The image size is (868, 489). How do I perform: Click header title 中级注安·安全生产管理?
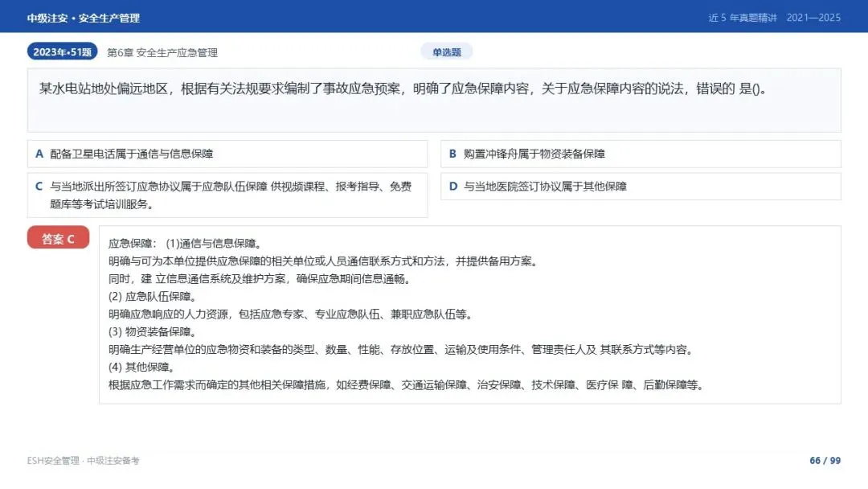[x=83, y=18]
